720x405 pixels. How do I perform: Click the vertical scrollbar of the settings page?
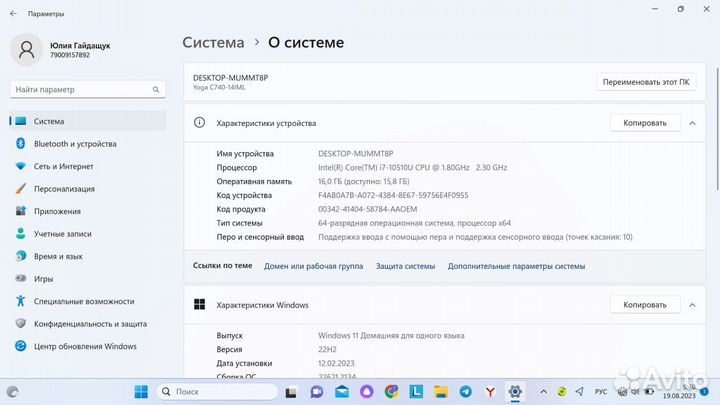tap(717, 129)
